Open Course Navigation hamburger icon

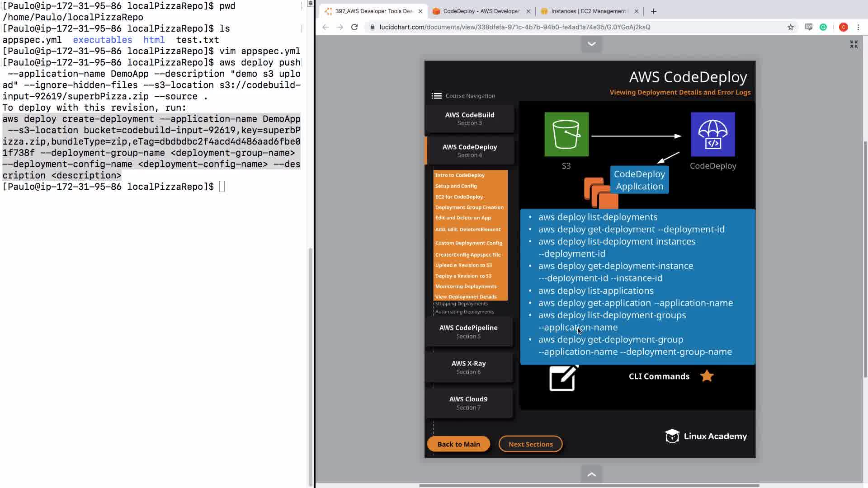click(436, 96)
